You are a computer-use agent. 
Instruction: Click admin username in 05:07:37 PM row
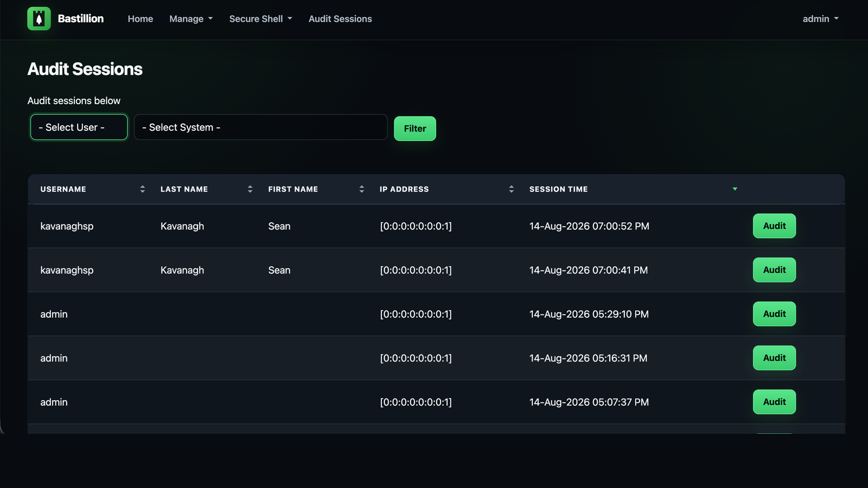(x=54, y=402)
